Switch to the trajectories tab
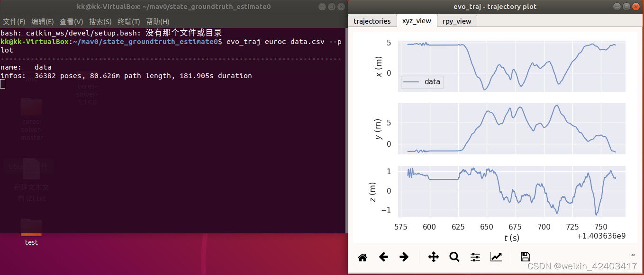 pos(372,21)
